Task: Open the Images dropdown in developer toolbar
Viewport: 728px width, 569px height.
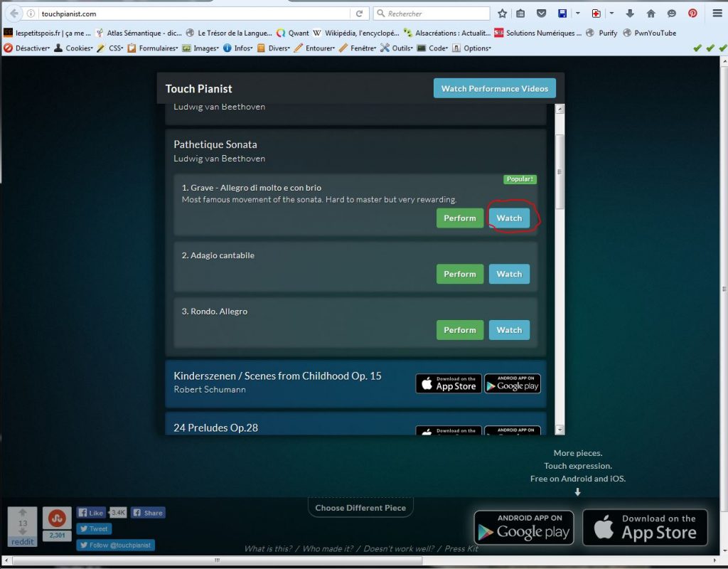Action: 200,48
